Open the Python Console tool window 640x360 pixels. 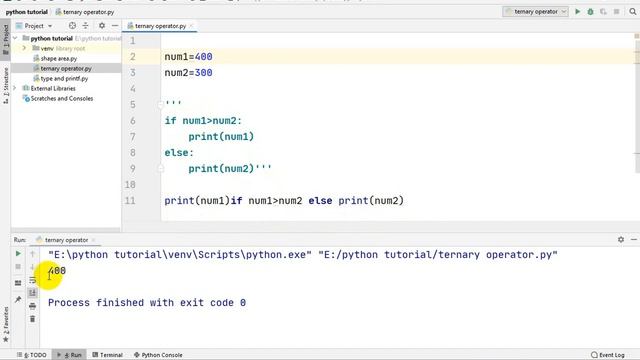point(158,355)
